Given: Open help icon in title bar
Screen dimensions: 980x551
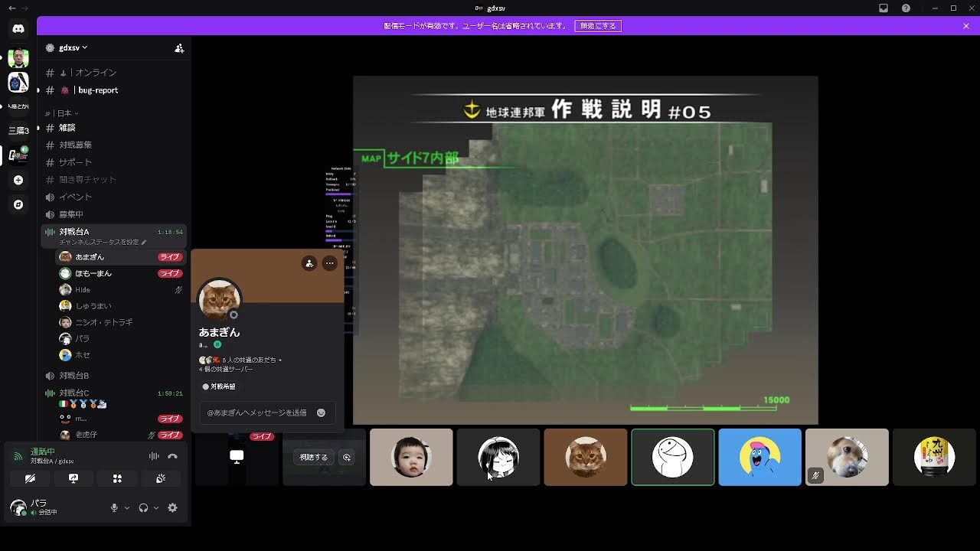Looking at the screenshot, I should coord(906,8).
